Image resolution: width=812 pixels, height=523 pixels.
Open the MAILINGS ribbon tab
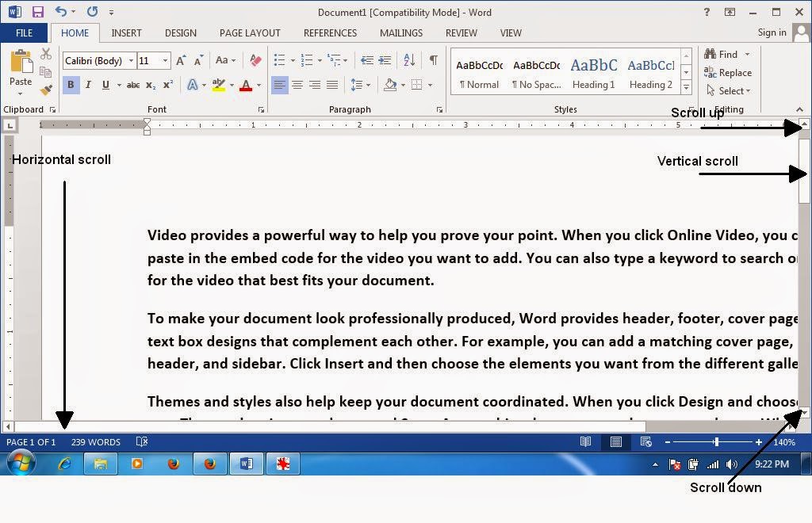[400, 32]
